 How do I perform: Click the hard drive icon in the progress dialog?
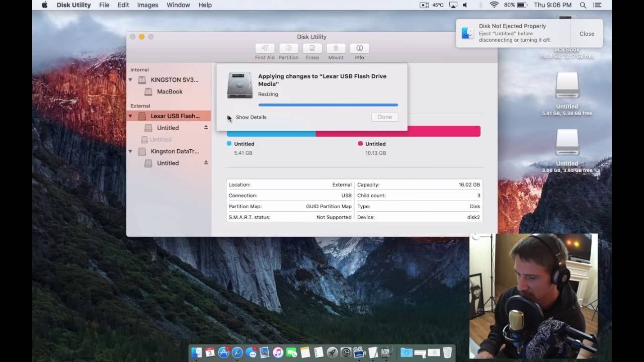click(240, 85)
